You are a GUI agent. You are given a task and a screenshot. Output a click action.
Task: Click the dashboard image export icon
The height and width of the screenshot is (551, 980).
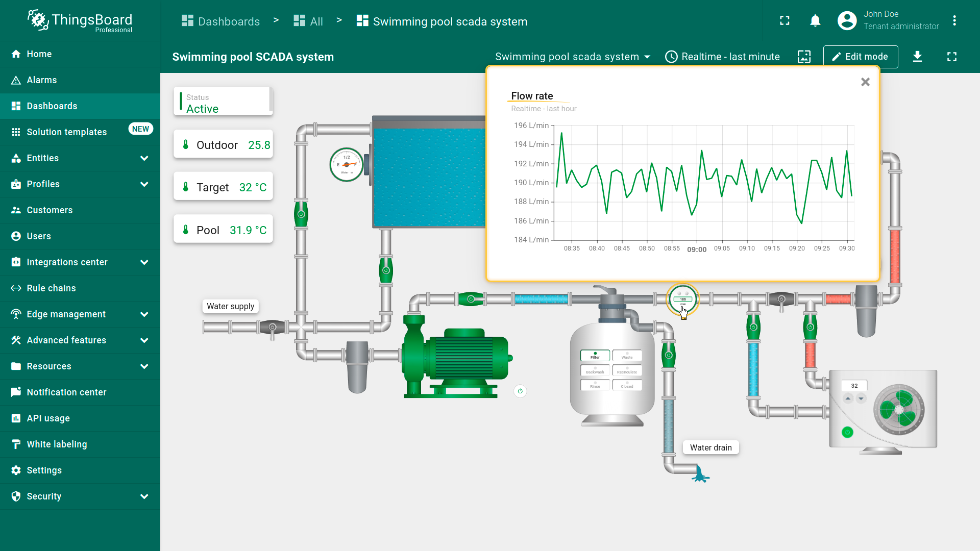click(x=804, y=57)
